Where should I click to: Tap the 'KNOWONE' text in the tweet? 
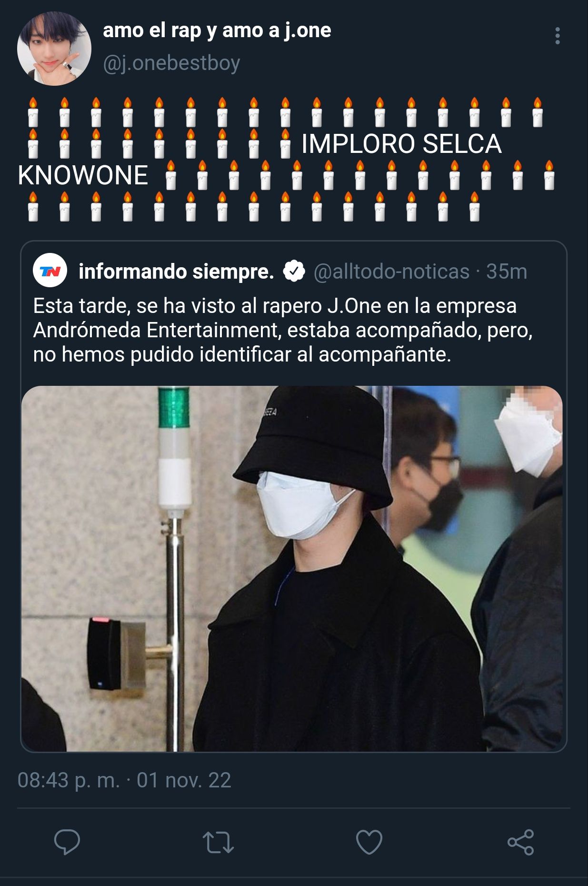click(83, 175)
